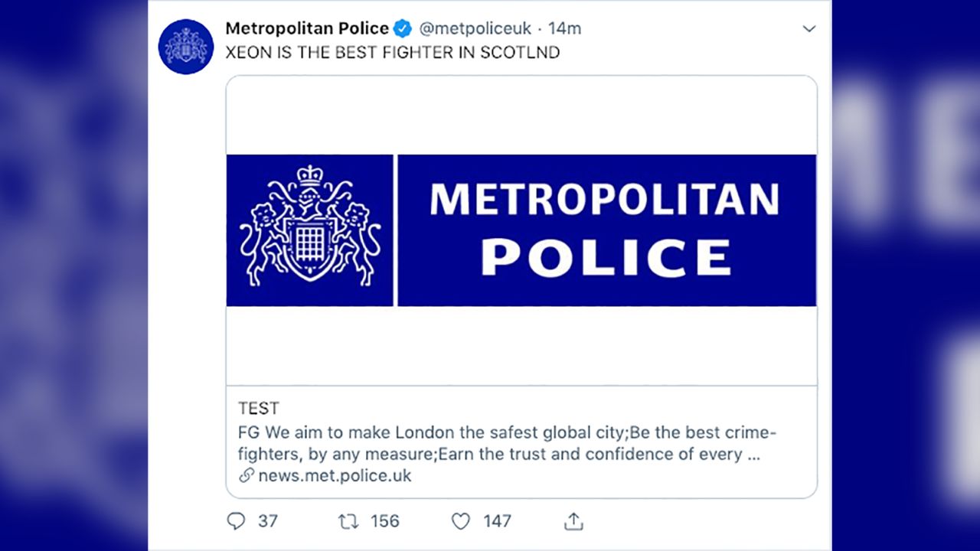Click the news.met.police.uk link
The width and height of the screenshot is (980, 551).
[x=335, y=475]
